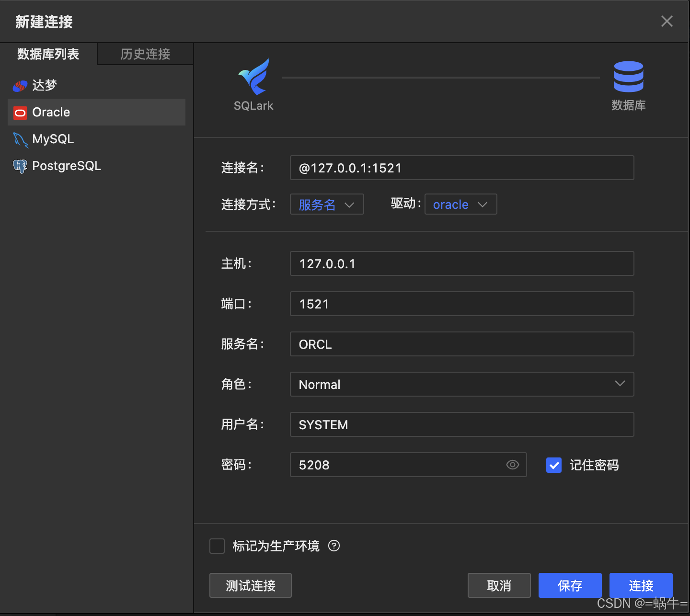
Task: Focus the 服务名 ORCL input field
Action: click(x=462, y=344)
